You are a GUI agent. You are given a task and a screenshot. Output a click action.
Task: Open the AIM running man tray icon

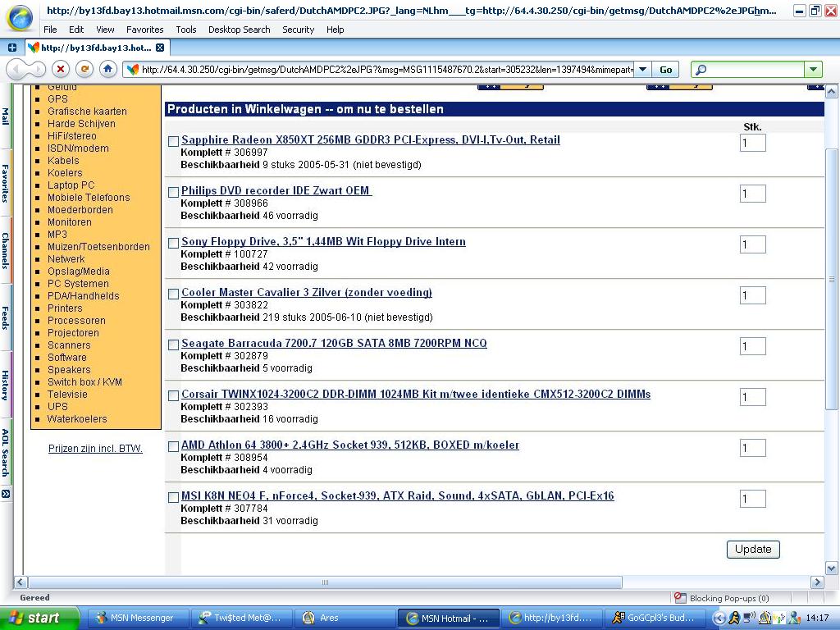click(733, 619)
